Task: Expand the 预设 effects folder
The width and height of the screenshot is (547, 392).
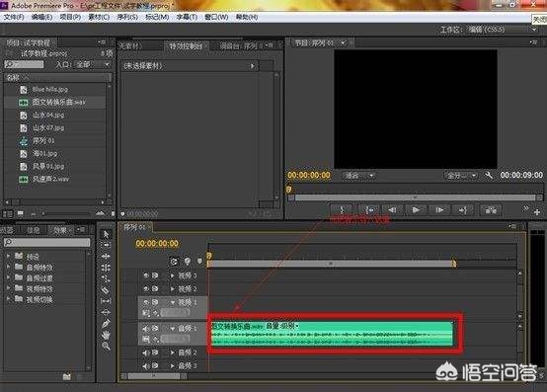Action: point(8,257)
